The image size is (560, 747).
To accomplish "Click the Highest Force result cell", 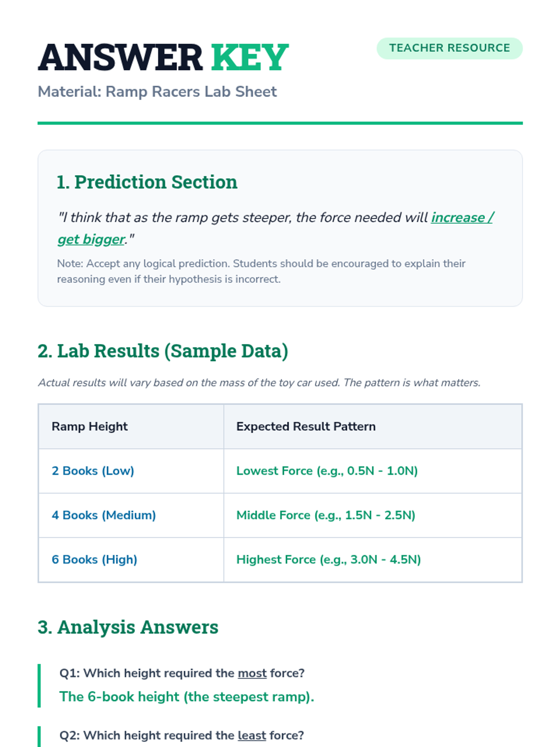I will click(x=373, y=559).
